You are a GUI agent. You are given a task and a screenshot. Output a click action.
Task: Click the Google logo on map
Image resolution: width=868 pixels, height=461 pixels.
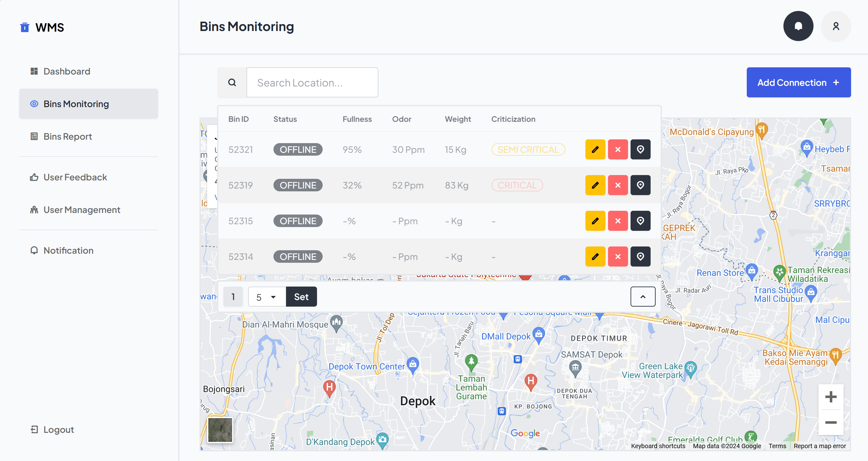tap(525, 433)
